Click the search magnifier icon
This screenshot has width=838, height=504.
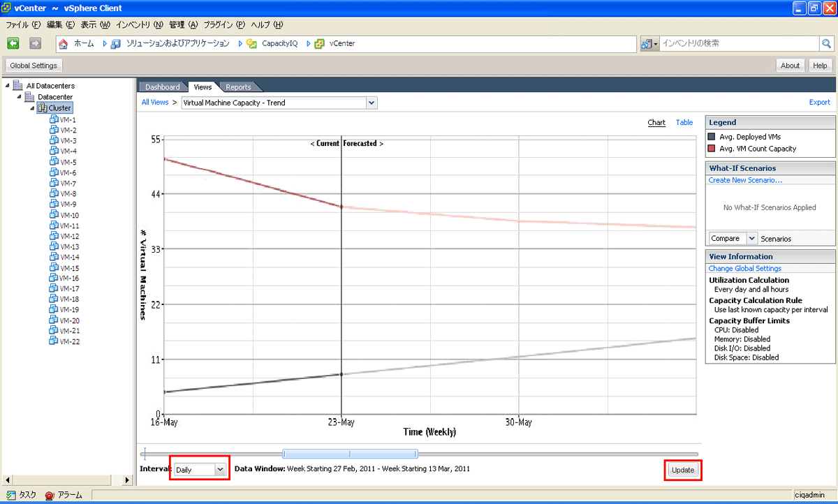click(x=825, y=43)
